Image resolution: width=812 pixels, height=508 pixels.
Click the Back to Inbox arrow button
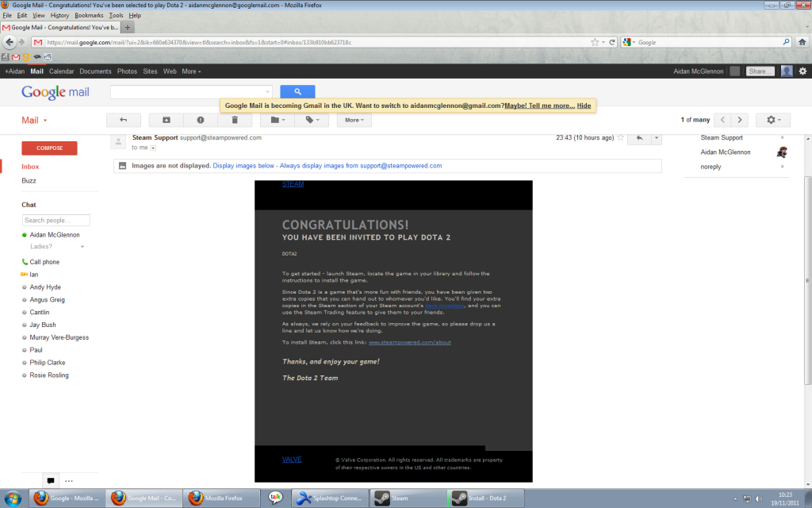pos(123,120)
